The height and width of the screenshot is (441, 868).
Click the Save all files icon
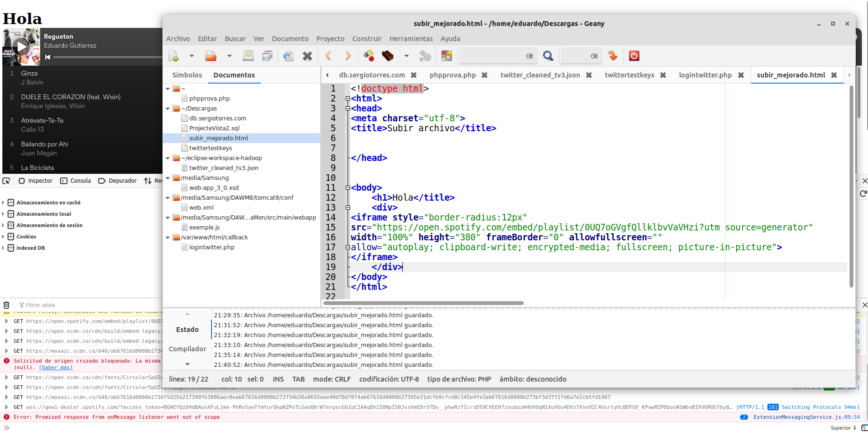[267, 56]
